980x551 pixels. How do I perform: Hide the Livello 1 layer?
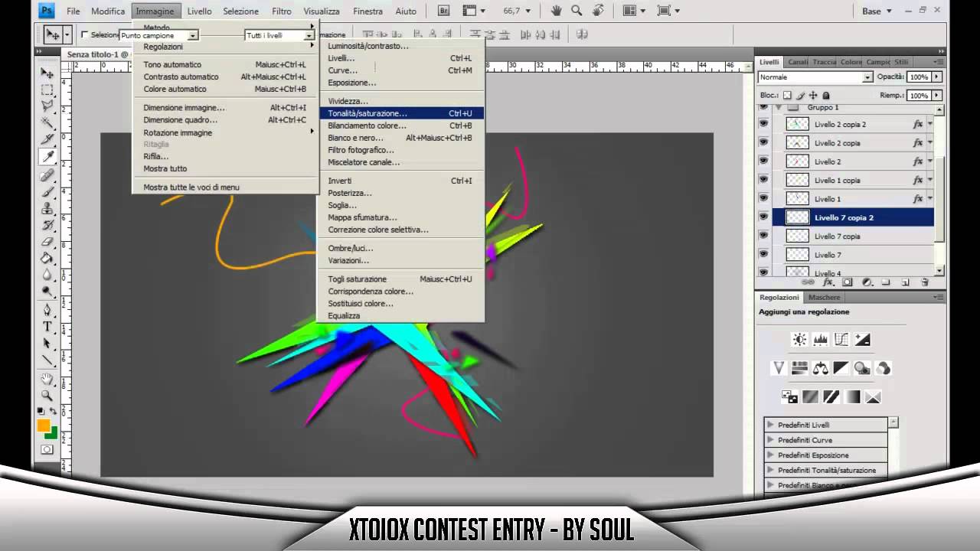point(763,198)
